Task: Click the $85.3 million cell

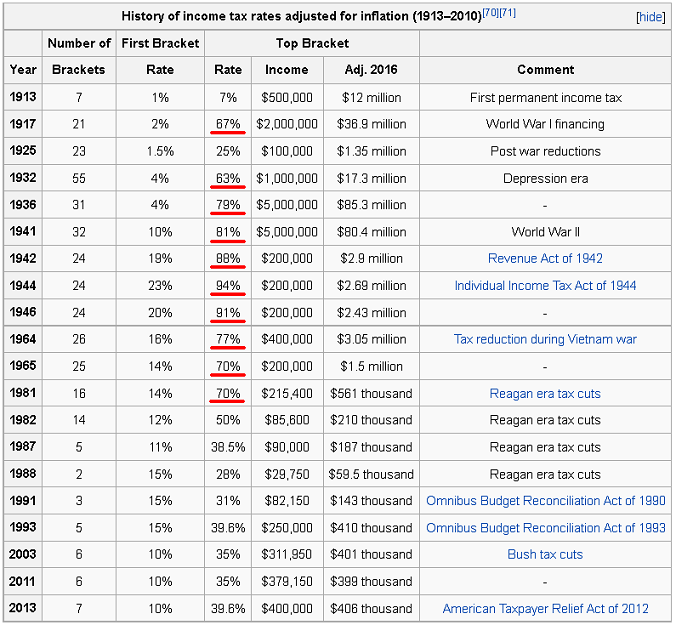Action: pyautogui.click(x=371, y=205)
